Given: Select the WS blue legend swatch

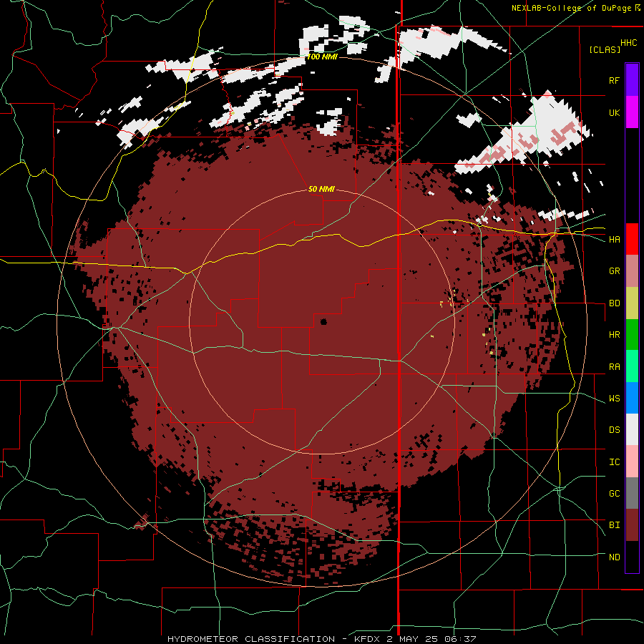Looking at the screenshot, I should tap(632, 398).
